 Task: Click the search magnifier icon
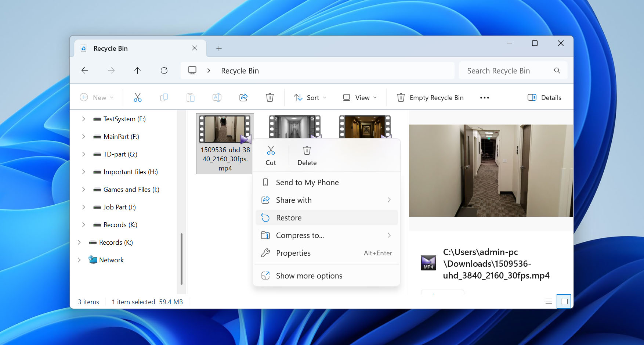[557, 71]
